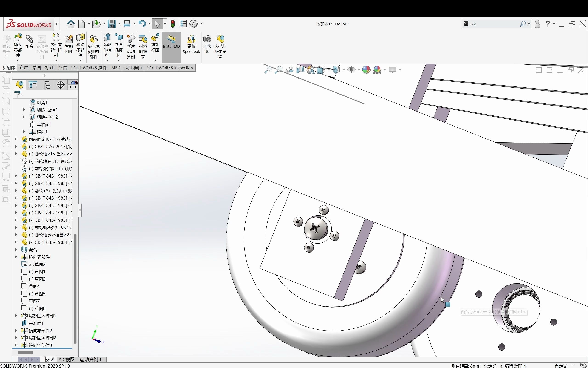Click the Zoom to Fit icon in the view toolbar

click(x=268, y=70)
